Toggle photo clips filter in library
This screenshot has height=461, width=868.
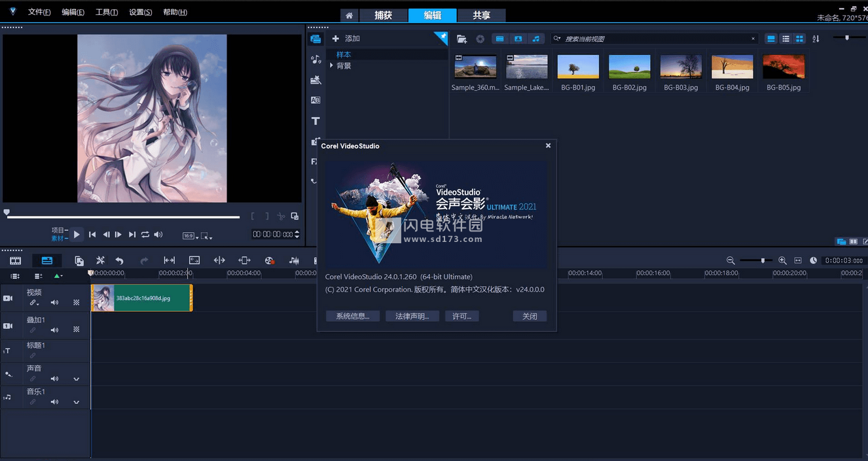coord(518,39)
